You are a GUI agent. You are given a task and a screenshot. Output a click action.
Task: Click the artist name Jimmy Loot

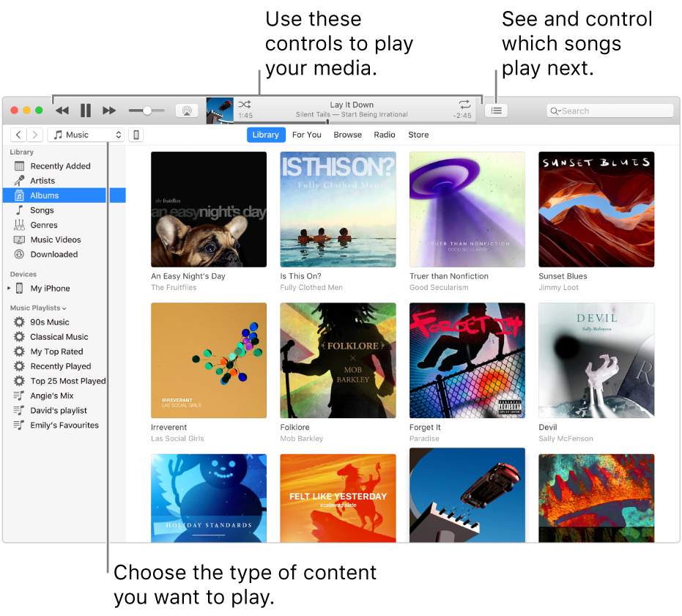pos(558,288)
